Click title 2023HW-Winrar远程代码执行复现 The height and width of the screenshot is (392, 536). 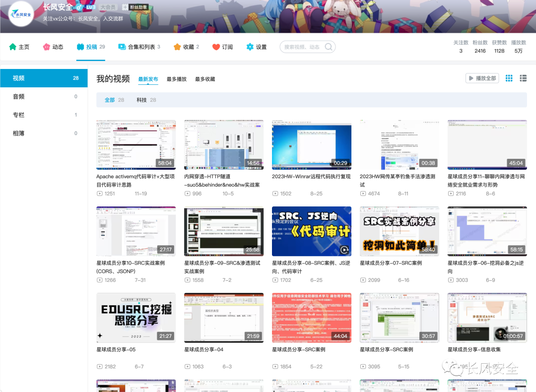(311, 176)
